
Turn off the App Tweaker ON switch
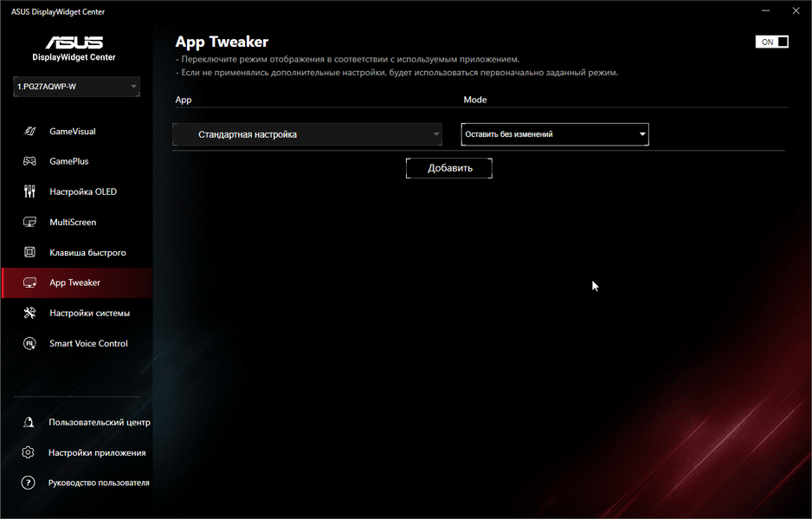(x=771, y=42)
